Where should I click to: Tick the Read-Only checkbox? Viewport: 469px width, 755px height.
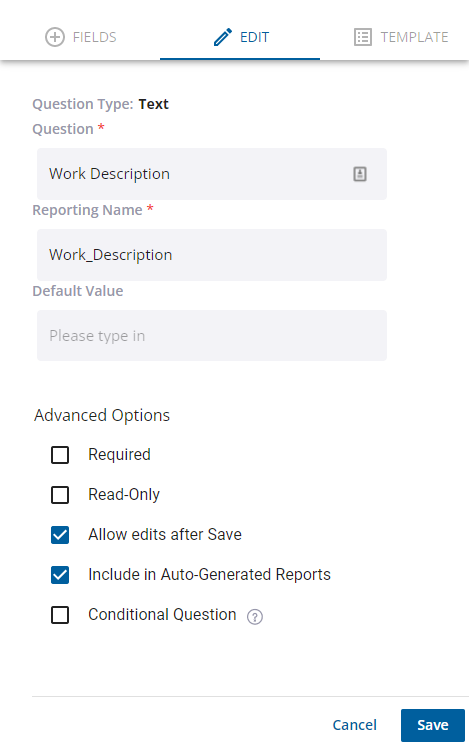pos(60,495)
